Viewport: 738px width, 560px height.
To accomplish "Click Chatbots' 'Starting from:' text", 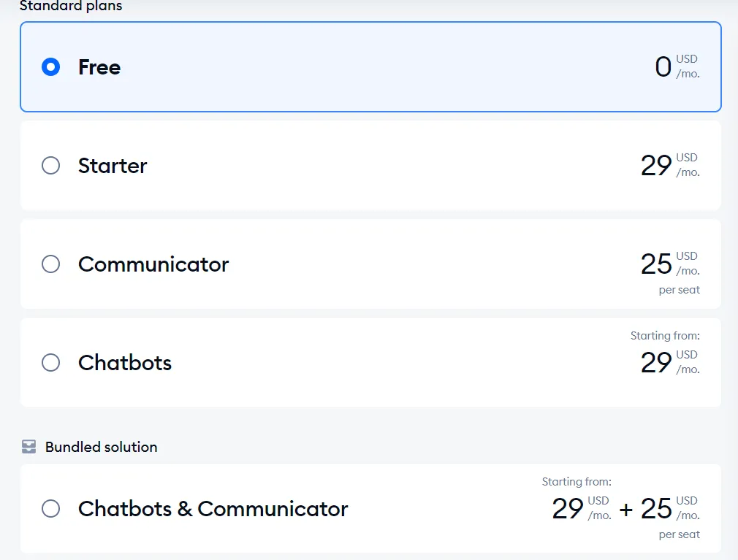I will pyautogui.click(x=665, y=336).
